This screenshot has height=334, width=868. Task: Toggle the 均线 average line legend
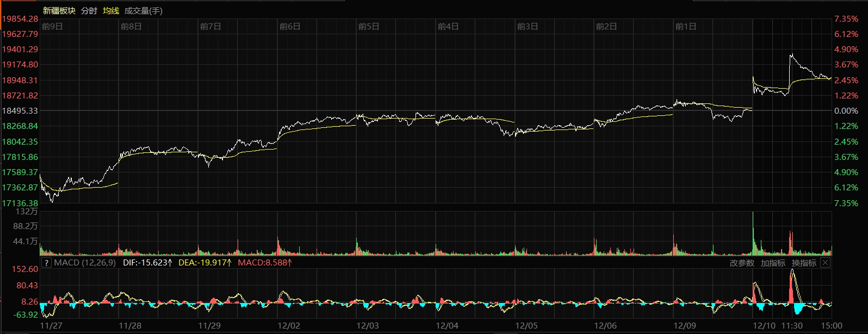click(x=111, y=11)
